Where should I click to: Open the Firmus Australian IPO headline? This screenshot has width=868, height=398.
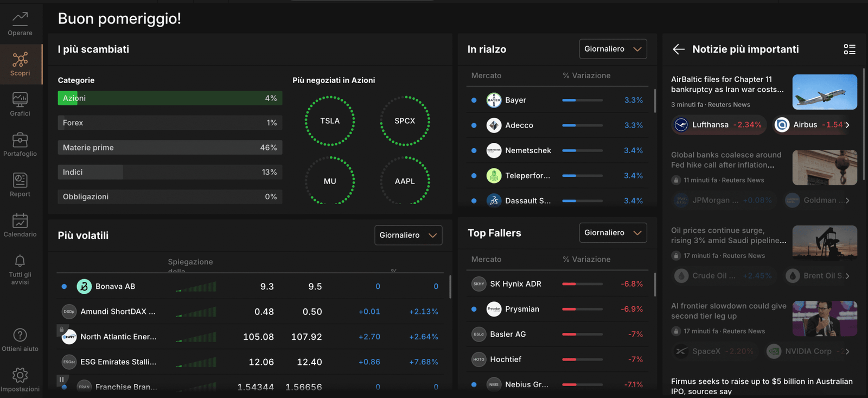762,386
